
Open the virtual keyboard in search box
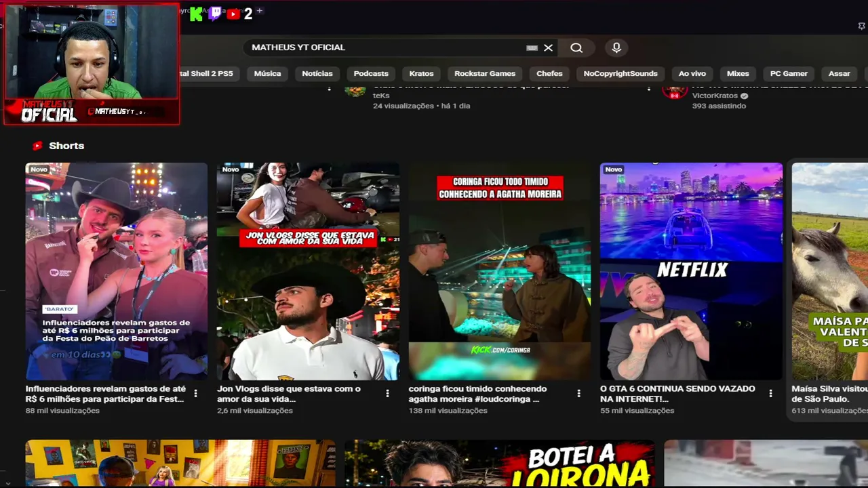coord(532,47)
